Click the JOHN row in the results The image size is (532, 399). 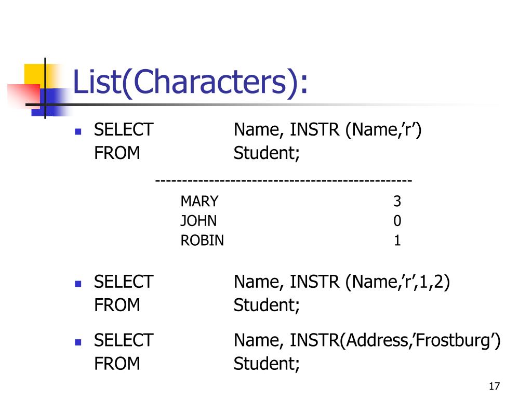pos(290,221)
